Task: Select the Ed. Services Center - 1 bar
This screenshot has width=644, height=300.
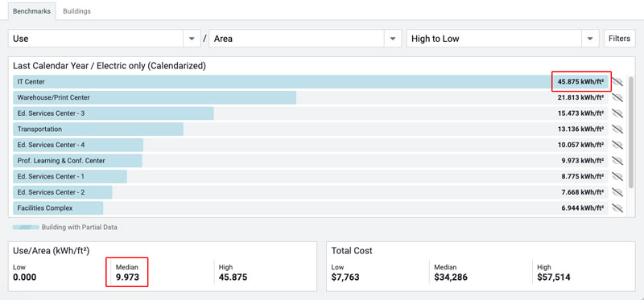Action: 70,176
